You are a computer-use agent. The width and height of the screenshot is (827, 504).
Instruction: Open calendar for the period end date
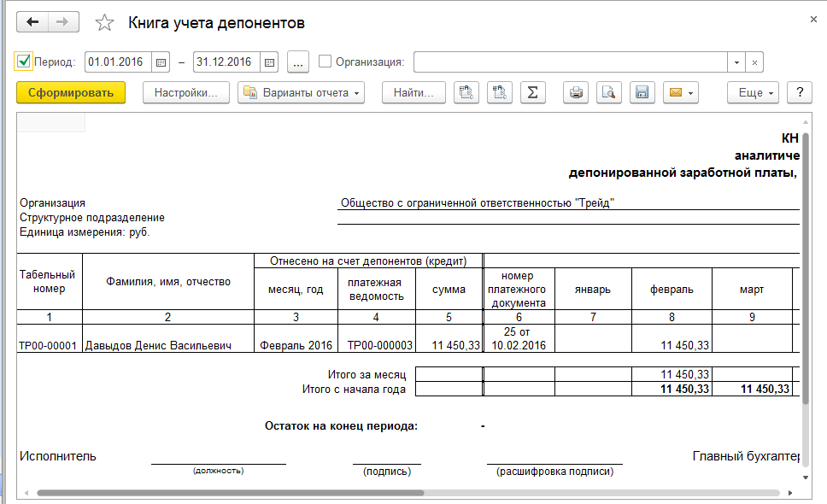[270, 62]
